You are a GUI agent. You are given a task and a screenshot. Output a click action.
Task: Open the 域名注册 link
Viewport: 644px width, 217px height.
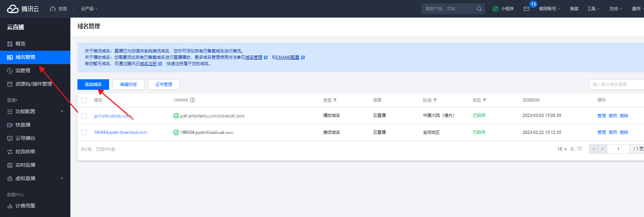pyautogui.click(x=148, y=64)
